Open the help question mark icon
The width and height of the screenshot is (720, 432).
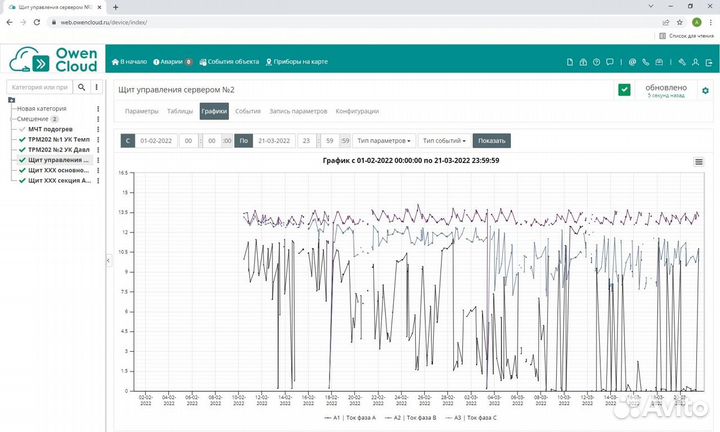click(x=596, y=62)
